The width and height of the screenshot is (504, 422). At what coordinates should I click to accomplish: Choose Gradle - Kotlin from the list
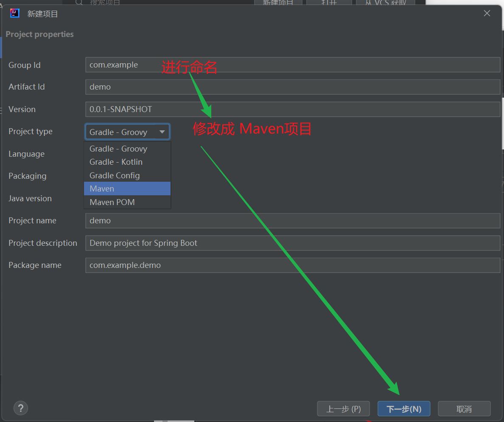(127, 162)
